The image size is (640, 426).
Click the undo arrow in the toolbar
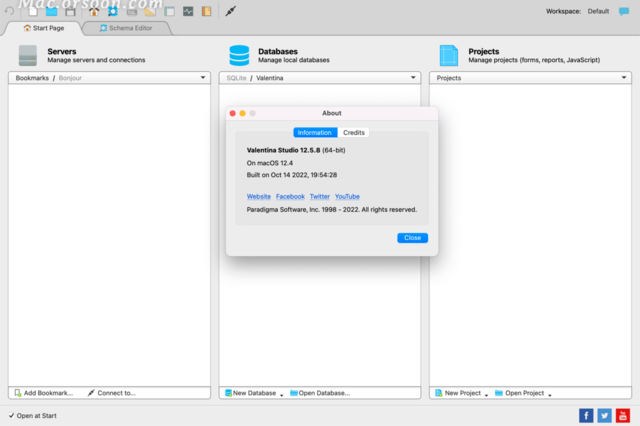pos(9,11)
